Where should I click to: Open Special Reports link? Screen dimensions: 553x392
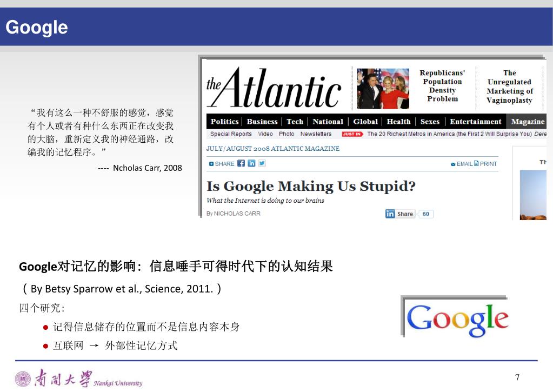coord(231,134)
